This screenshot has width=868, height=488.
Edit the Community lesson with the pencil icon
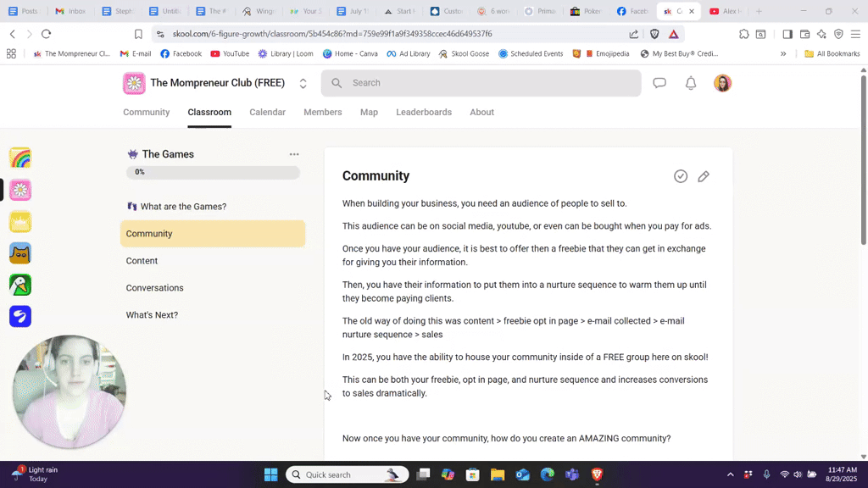click(x=703, y=176)
